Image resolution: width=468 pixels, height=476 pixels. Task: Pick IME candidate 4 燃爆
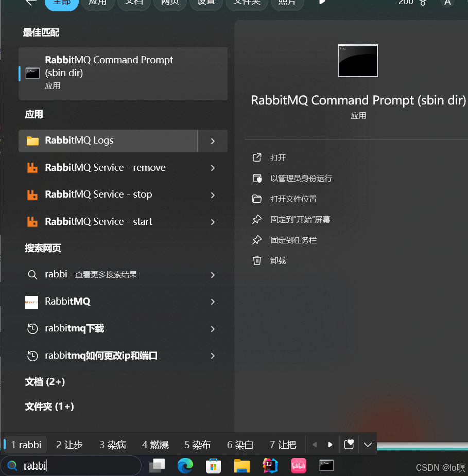155,445
